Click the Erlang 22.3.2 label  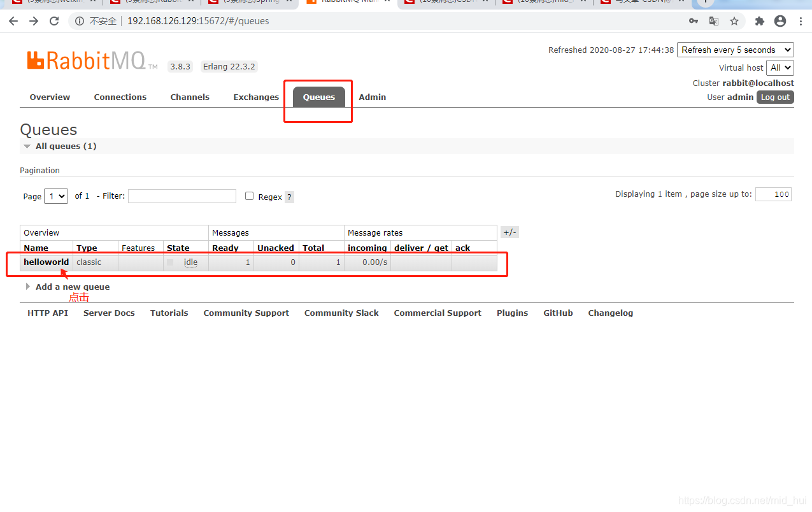pos(229,66)
